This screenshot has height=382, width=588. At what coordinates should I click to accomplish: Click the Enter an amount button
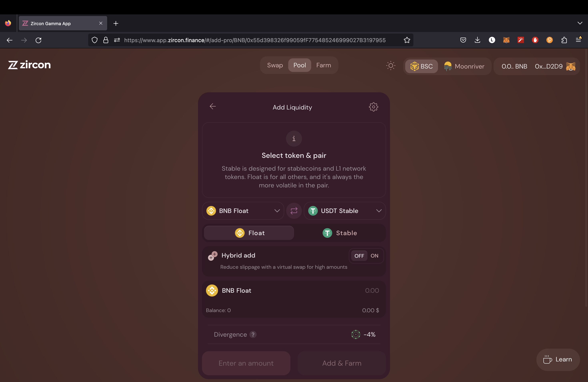point(246,363)
